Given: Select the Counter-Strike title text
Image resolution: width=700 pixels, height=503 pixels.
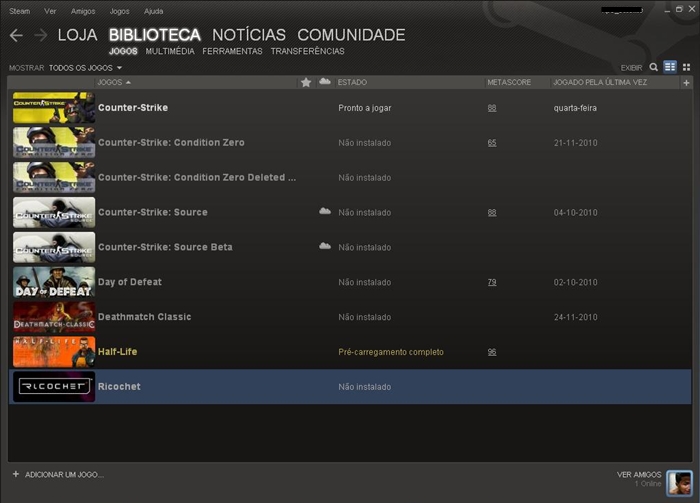Looking at the screenshot, I should coord(133,108).
